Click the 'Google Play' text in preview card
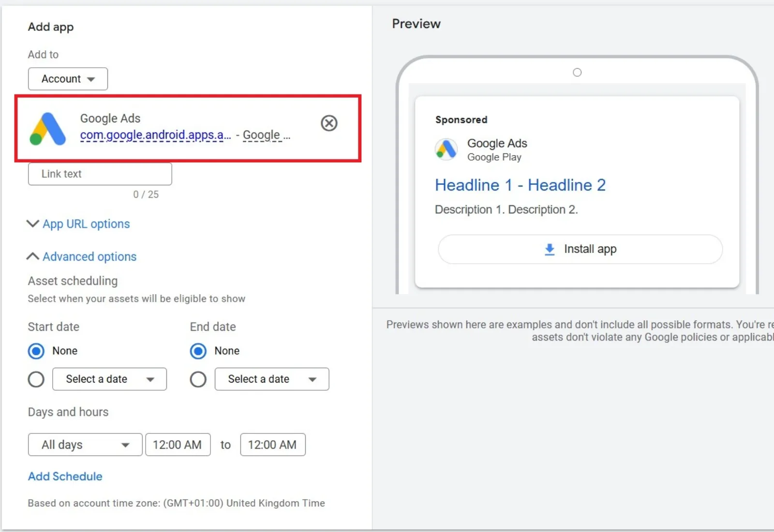The image size is (774, 532). (x=494, y=157)
